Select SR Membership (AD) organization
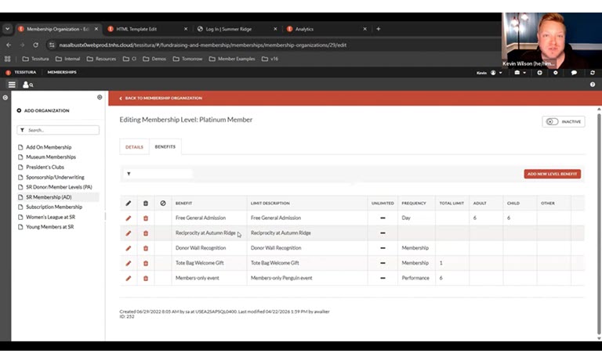The height and width of the screenshot is (364, 602). 49,197
